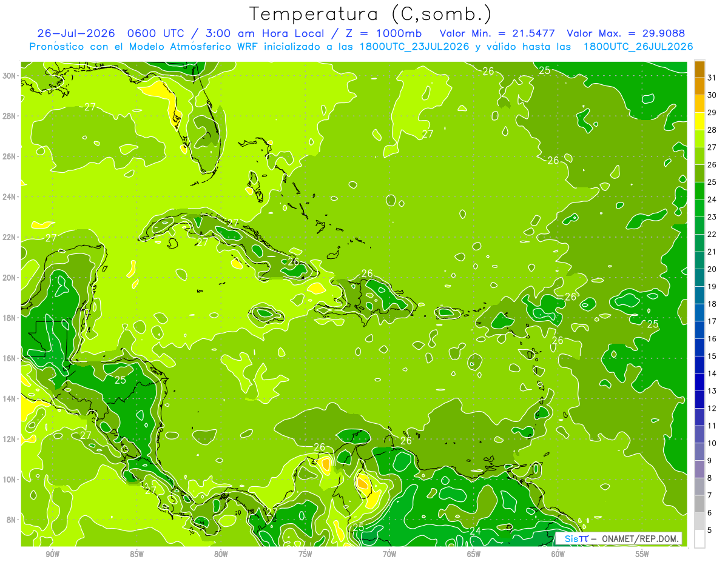Click the 24N latitude axis label
The image size is (728, 562).
[x=9, y=197]
